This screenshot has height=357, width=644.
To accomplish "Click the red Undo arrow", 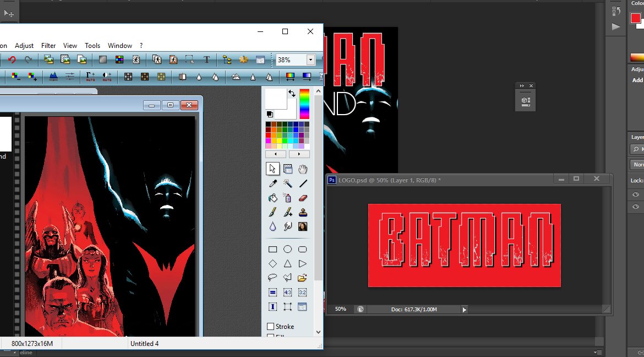I will point(12,59).
